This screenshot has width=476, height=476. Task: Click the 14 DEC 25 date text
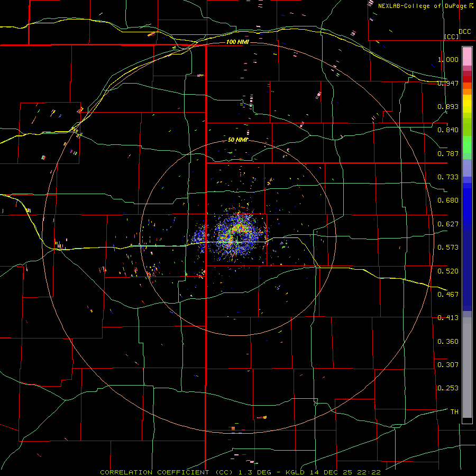(331, 472)
